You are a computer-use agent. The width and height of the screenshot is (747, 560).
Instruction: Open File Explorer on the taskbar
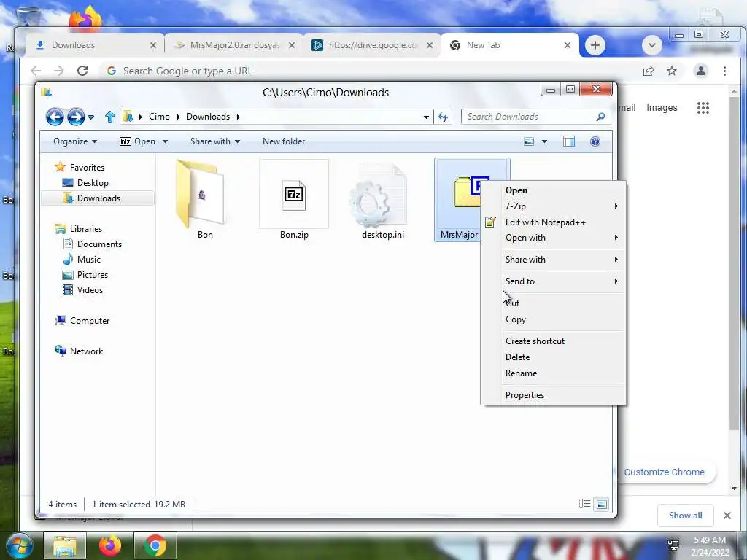click(x=65, y=545)
